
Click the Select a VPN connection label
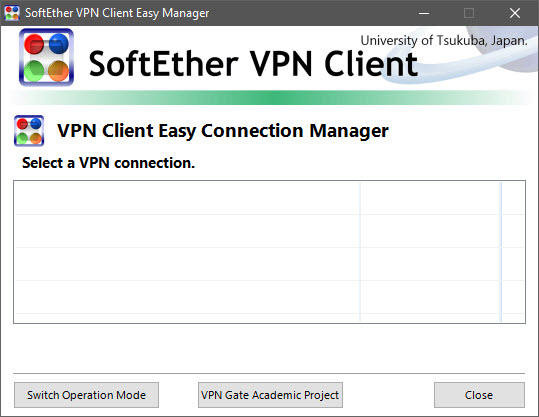click(108, 163)
